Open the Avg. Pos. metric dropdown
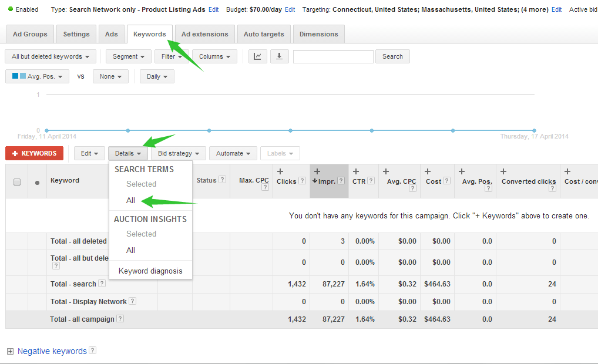The height and width of the screenshot is (364, 598). point(37,76)
